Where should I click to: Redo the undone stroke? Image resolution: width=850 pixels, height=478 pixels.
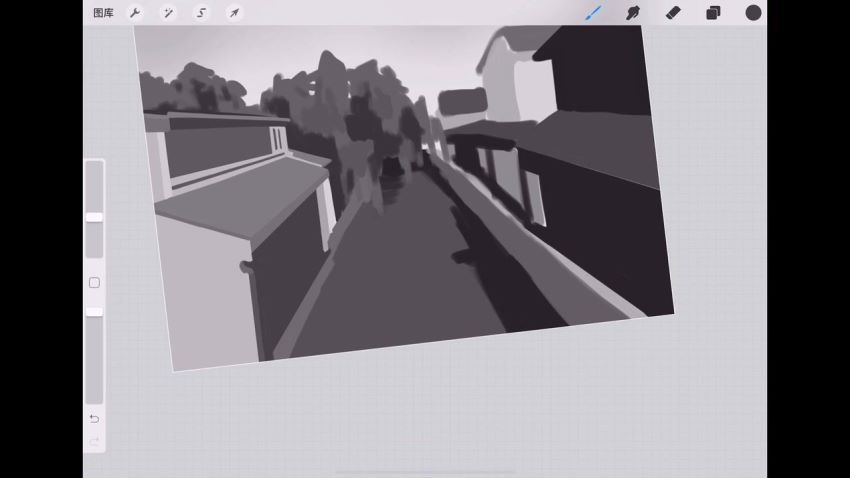94,442
